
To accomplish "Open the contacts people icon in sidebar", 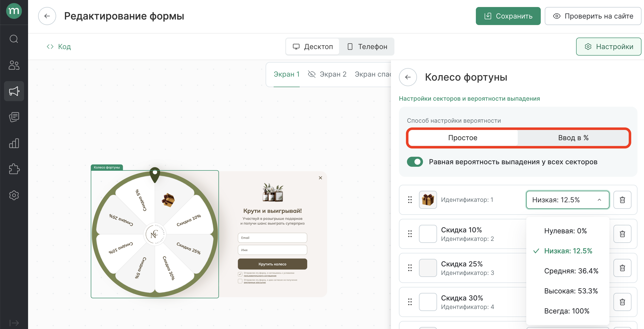I will coord(14,65).
